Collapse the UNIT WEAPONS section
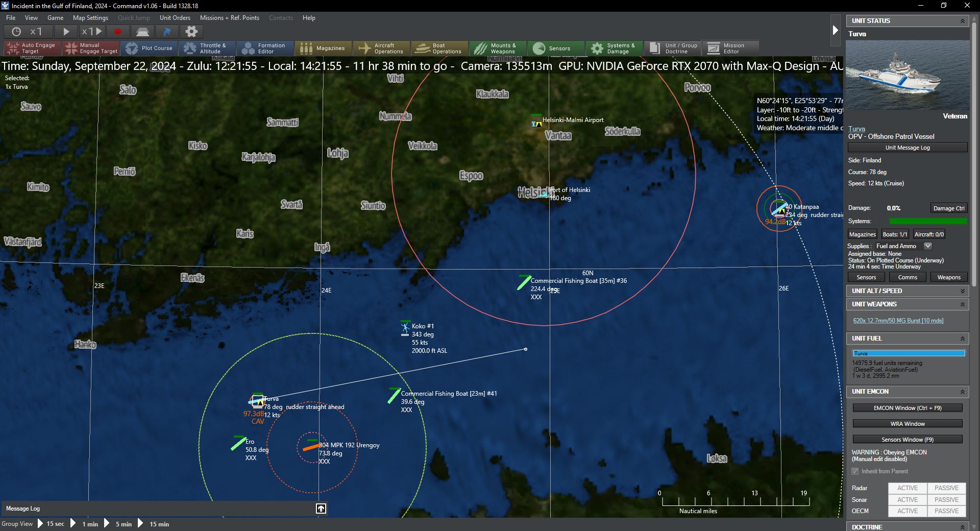Image resolution: width=980 pixels, height=531 pixels. point(962,304)
